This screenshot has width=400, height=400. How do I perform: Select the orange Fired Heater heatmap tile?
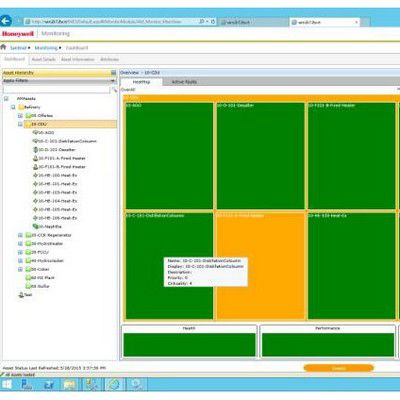click(261, 266)
